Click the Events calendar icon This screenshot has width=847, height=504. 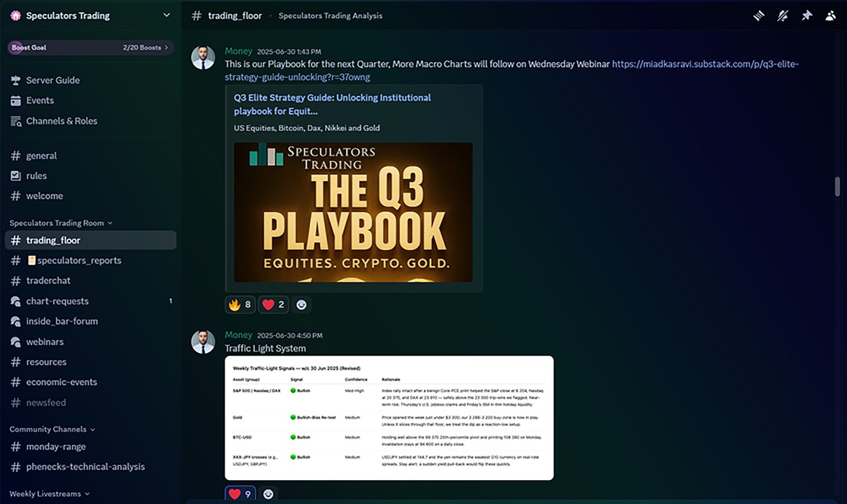tap(16, 100)
